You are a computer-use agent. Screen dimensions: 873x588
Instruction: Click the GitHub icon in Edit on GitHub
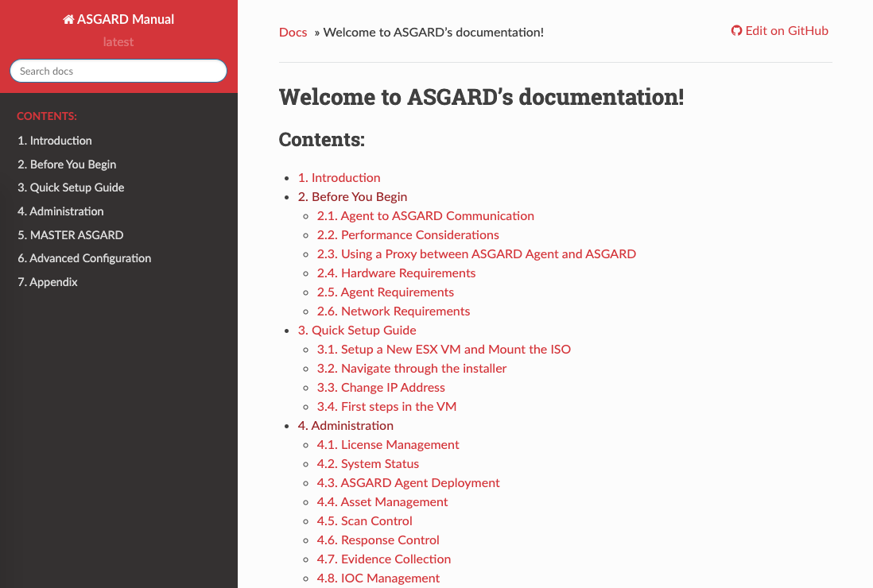pyautogui.click(x=736, y=31)
